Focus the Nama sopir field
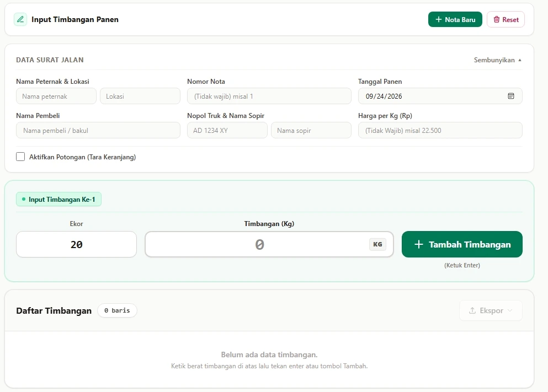Viewport: 548px width, 392px height. click(311, 131)
